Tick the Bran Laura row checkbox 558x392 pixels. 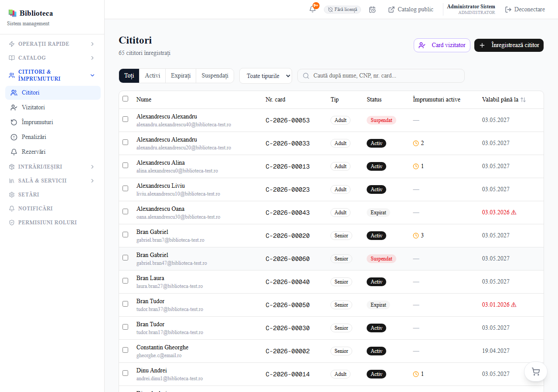pyautogui.click(x=126, y=280)
